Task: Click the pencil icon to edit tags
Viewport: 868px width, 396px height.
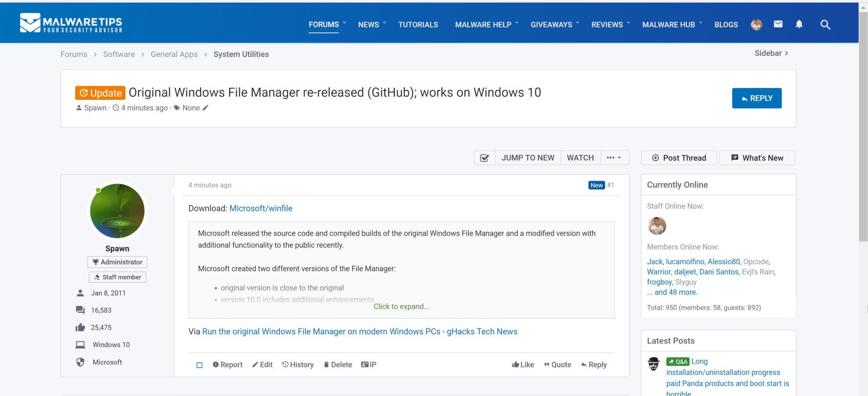Action: coord(205,108)
